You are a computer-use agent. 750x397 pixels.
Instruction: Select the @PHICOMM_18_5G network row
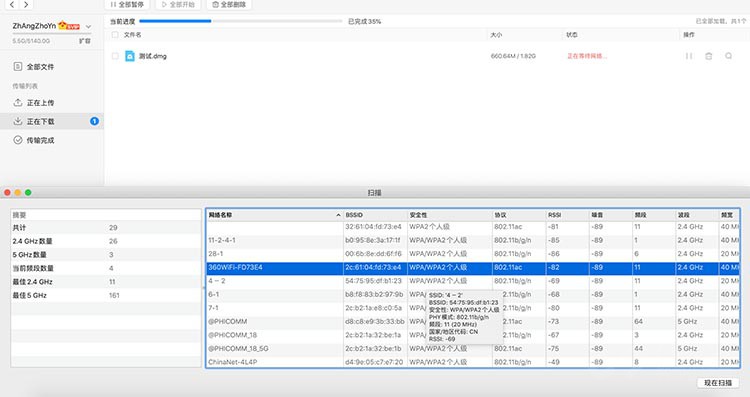473,349
